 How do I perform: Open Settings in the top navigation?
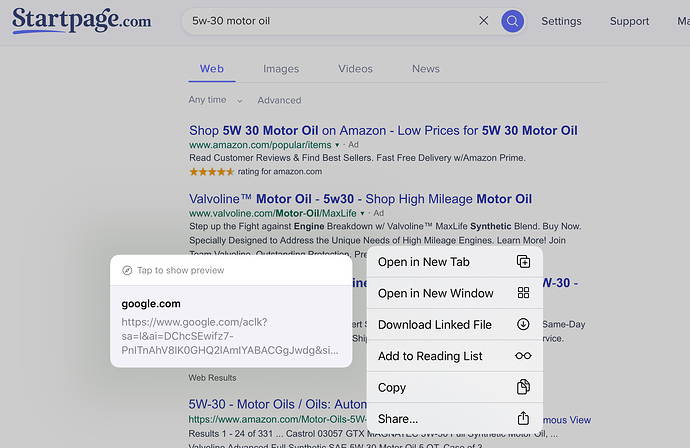pyautogui.click(x=561, y=21)
